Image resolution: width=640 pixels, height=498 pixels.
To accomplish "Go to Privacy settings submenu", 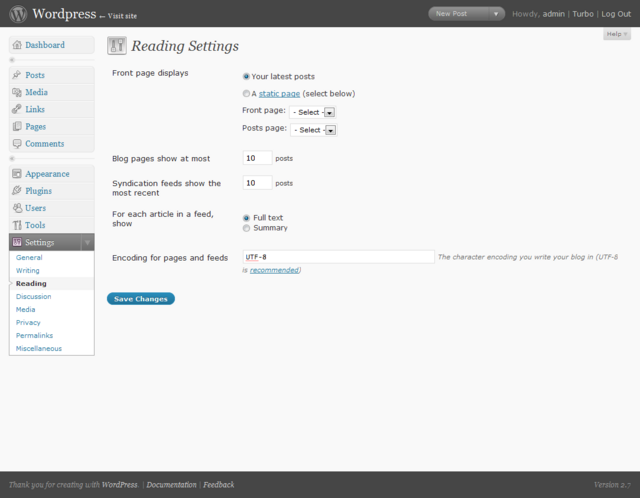I will tap(28, 322).
